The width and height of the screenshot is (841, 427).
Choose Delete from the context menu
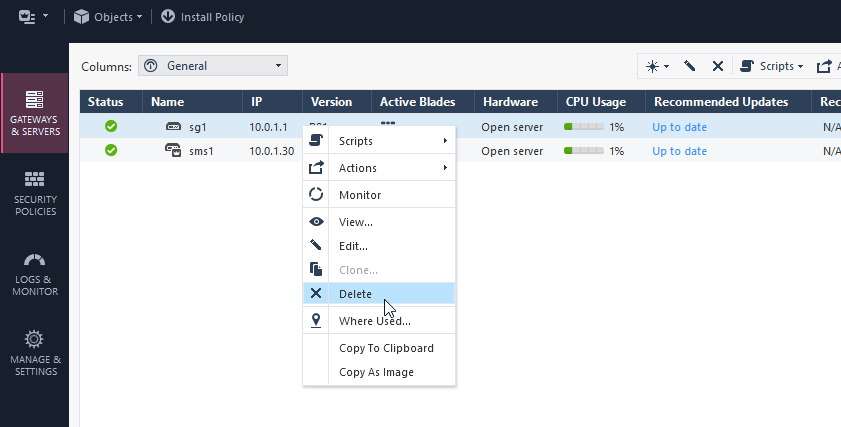point(379,293)
